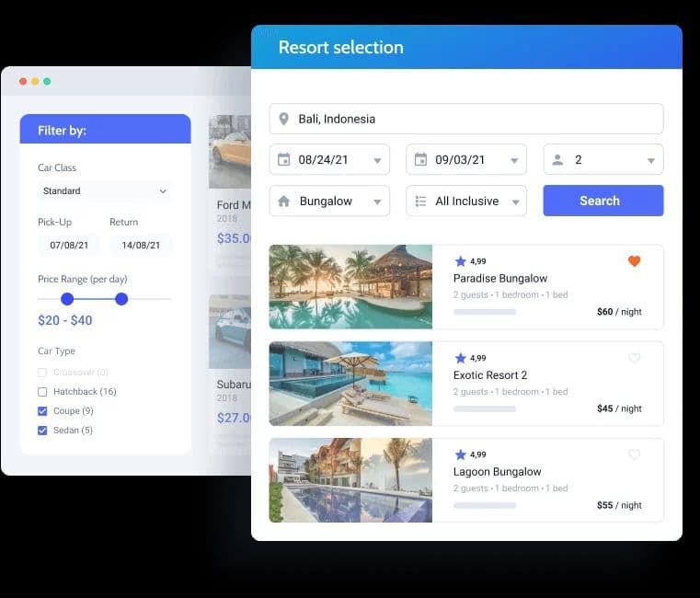Image resolution: width=700 pixels, height=598 pixels.
Task: Click the $60 / night price
Action: pyautogui.click(x=619, y=312)
